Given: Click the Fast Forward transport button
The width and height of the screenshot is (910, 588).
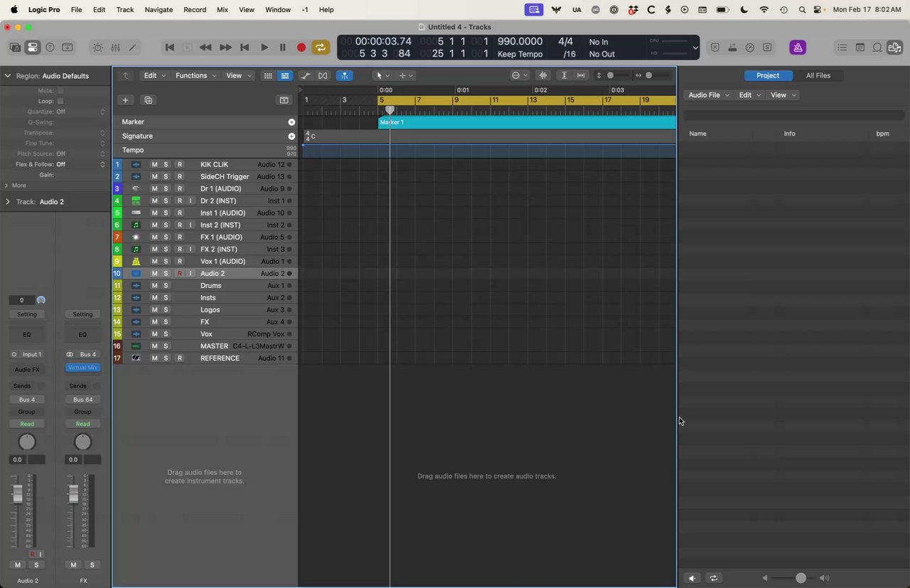Looking at the screenshot, I should (225, 48).
